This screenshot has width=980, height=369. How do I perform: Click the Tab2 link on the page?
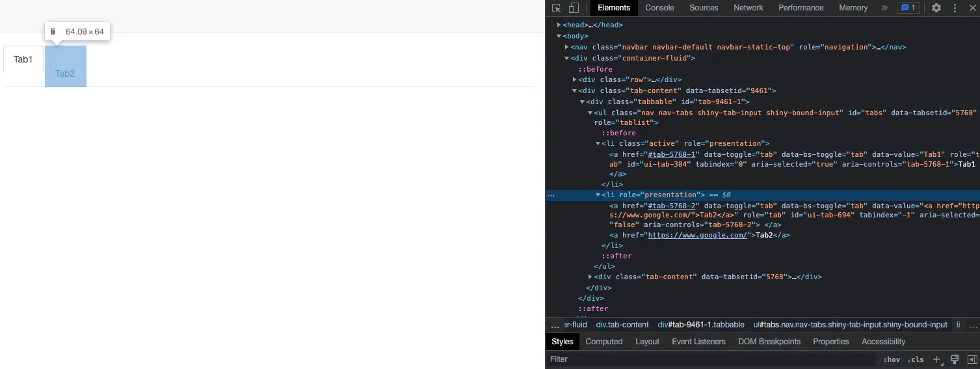click(x=65, y=74)
